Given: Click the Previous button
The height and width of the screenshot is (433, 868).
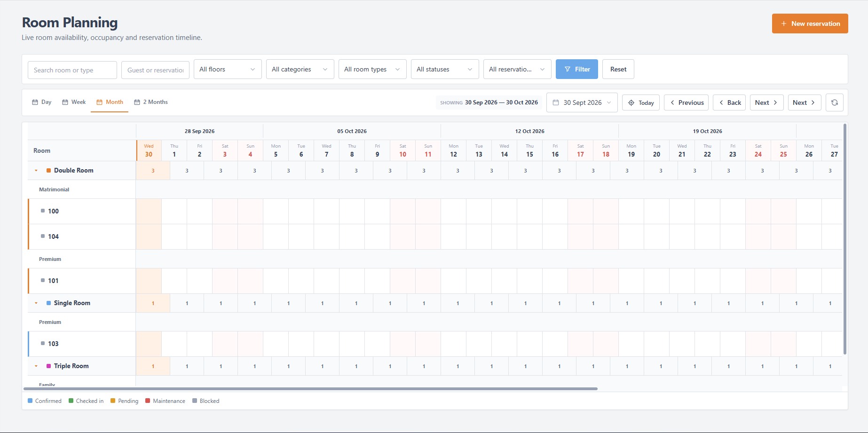Looking at the screenshot, I should pos(687,102).
